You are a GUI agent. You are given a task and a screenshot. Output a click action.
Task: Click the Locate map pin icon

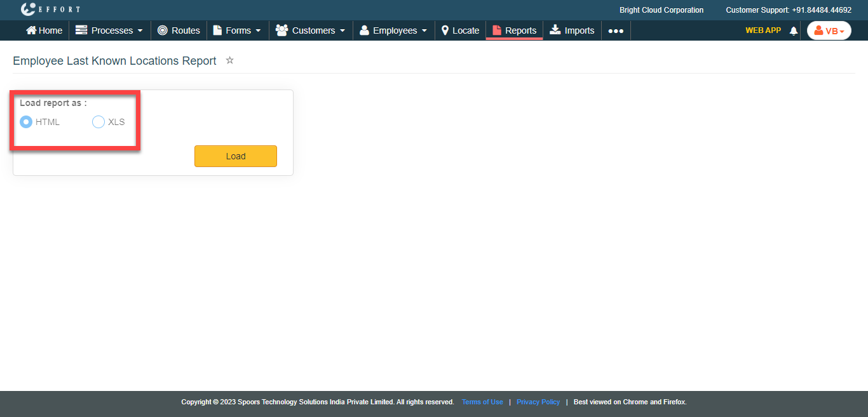[445, 30]
